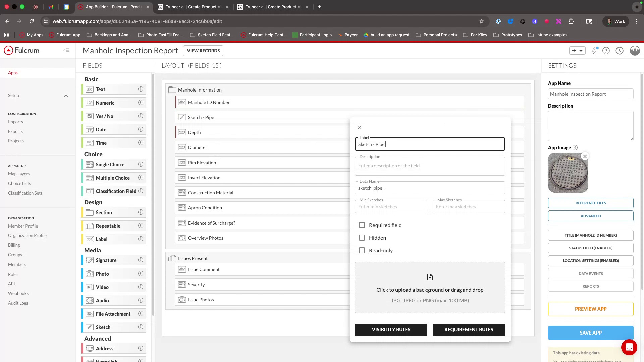Collapse the Fields sidebar panel
The image size is (644, 362).
tap(66, 50)
